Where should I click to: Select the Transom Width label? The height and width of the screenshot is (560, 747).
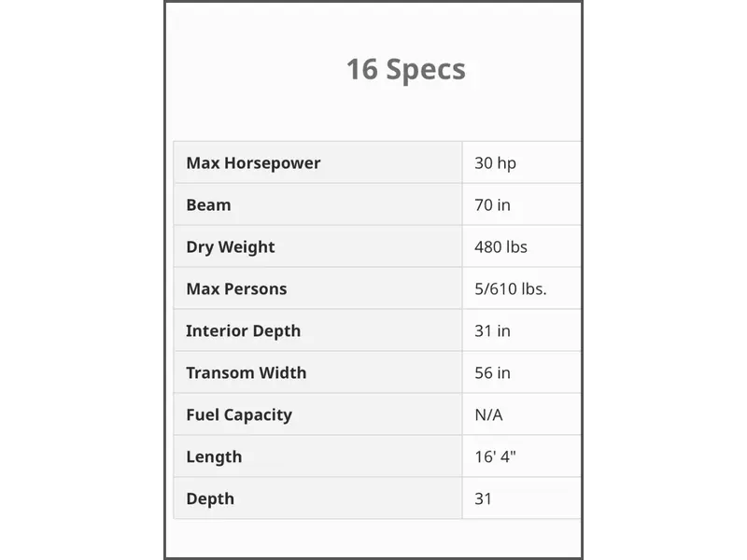[246, 373]
